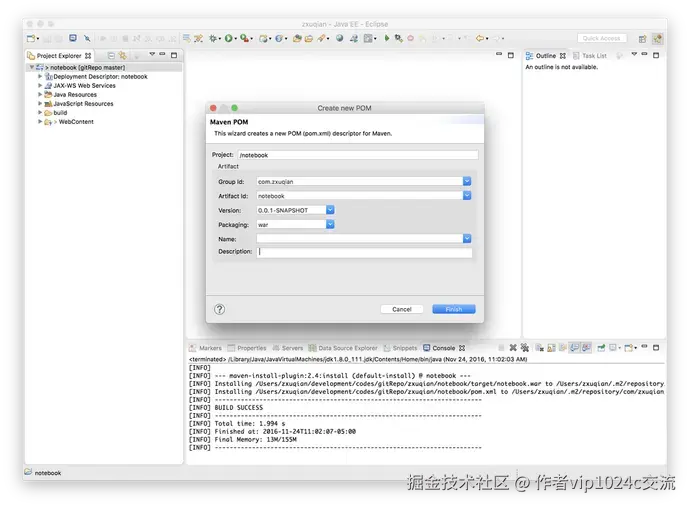The height and width of the screenshot is (507, 690).
Task: Expand the JAX-WS Web Services node
Action: point(40,85)
